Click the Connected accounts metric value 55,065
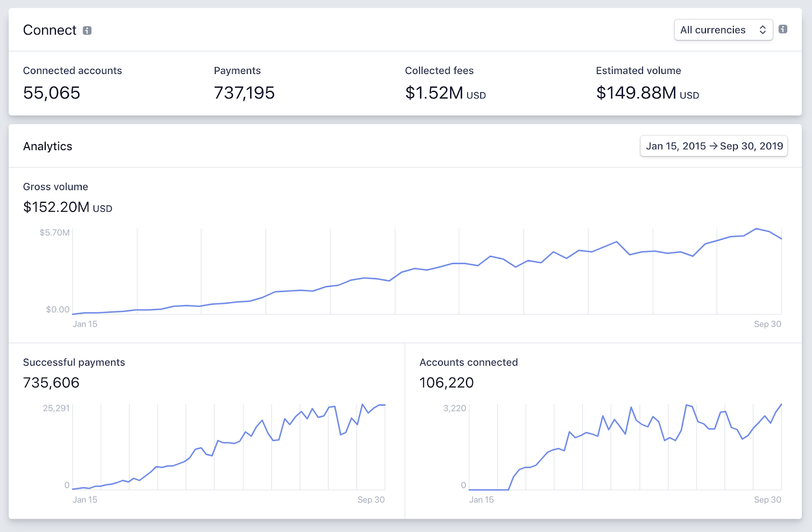The height and width of the screenshot is (532, 812). (x=51, y=93)
